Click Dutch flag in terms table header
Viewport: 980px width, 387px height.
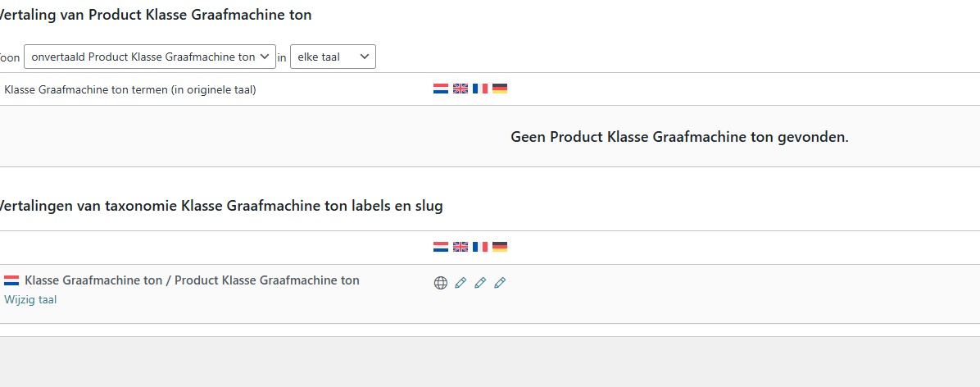click(x=441, y=89)
